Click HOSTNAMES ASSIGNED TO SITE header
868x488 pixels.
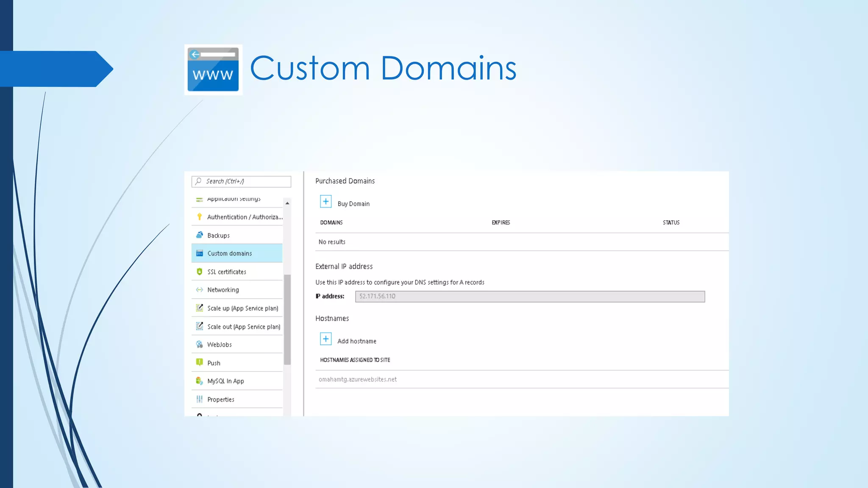point(355,360)
